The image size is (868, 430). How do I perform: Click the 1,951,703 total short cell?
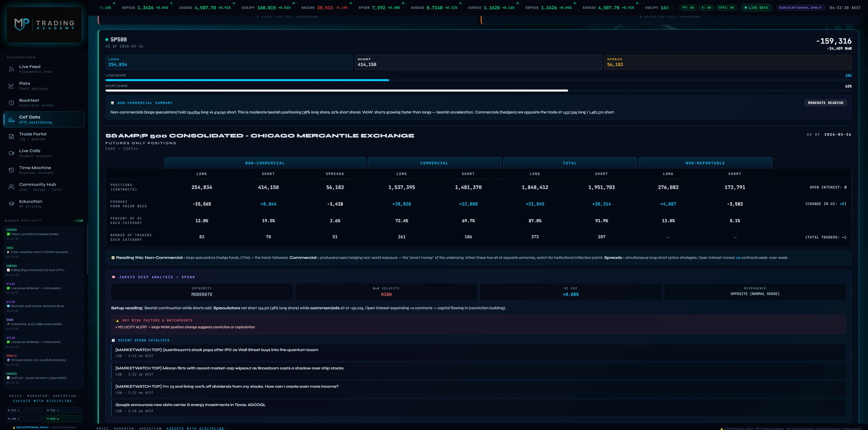pyautogui.click(x=601, y=187)
